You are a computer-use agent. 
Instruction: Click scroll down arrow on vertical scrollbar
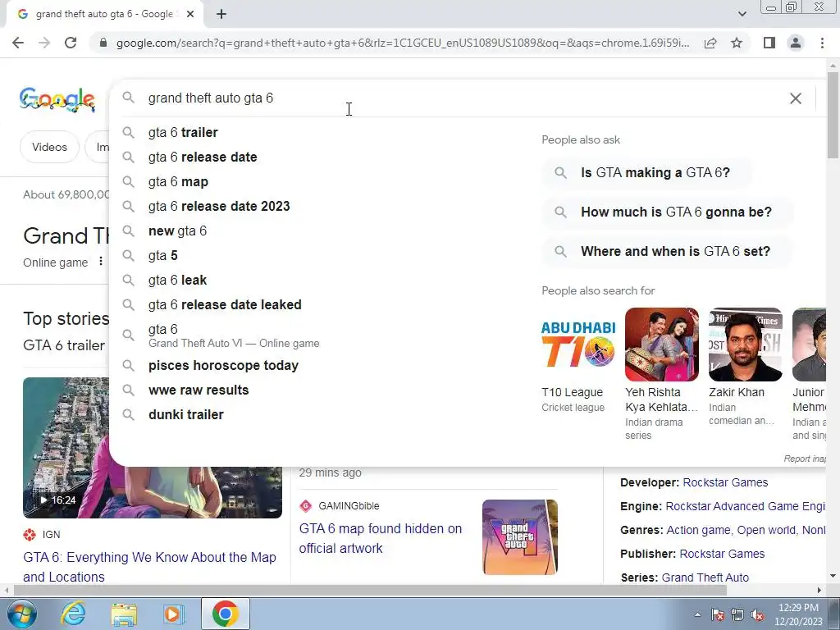(833, 577)
